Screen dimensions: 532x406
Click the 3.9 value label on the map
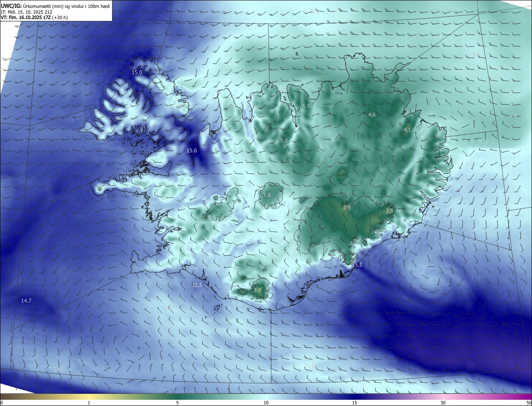[x=347, y=207]
